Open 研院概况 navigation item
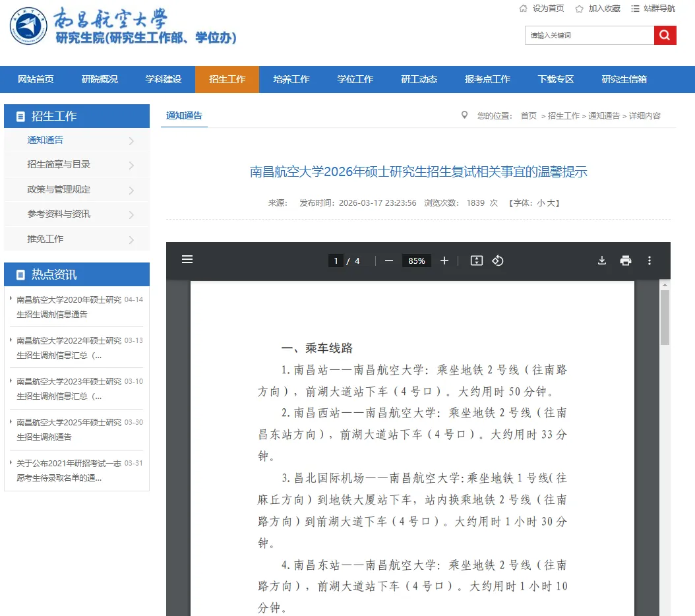The image size is (695, 616). coord(100,79)
